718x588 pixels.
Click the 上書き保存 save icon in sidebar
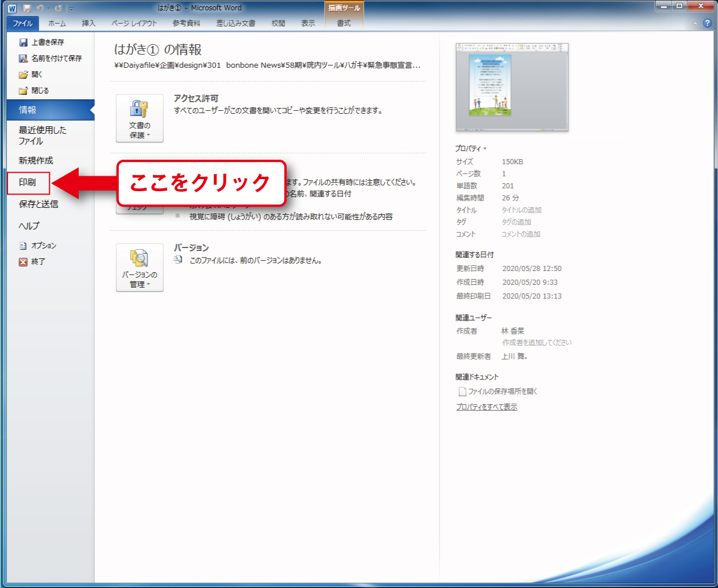coord(23,42)
